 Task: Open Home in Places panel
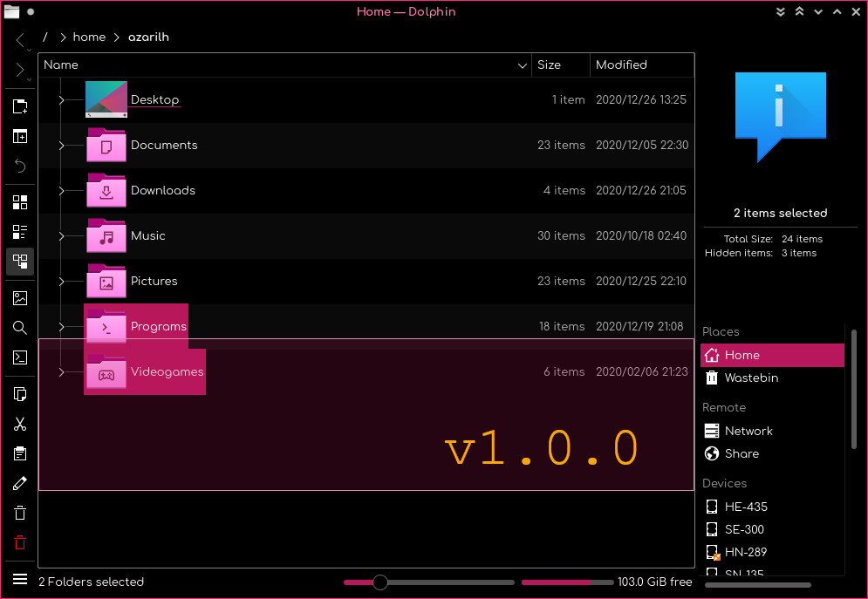point(772,355)
